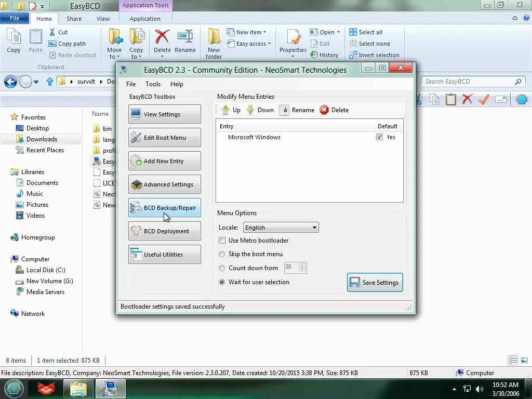532x399 pixels.
Task: Click the countdown seconds spinner arrows
Action: coord(302,268)
